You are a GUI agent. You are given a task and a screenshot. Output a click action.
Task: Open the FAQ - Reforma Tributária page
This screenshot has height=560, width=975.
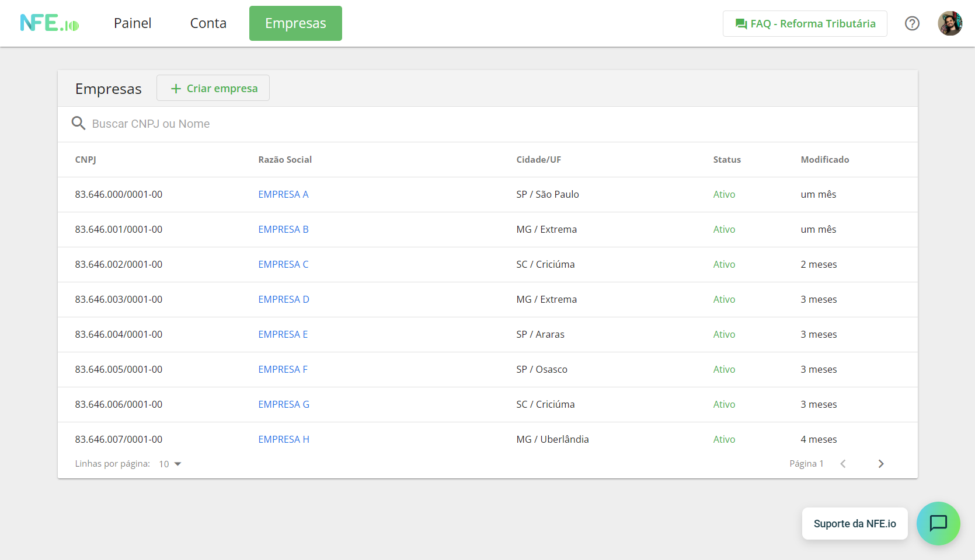coord(805,24)
